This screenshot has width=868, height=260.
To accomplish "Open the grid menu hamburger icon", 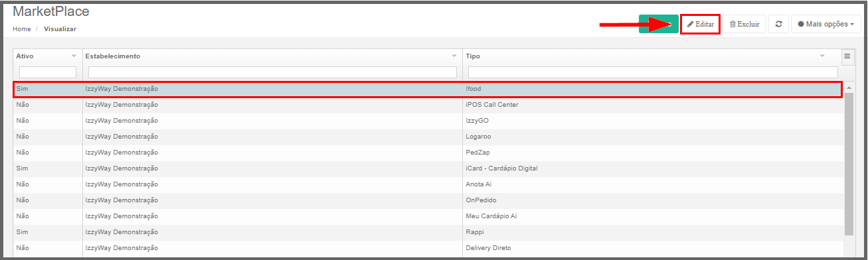I will pos(847,56).
